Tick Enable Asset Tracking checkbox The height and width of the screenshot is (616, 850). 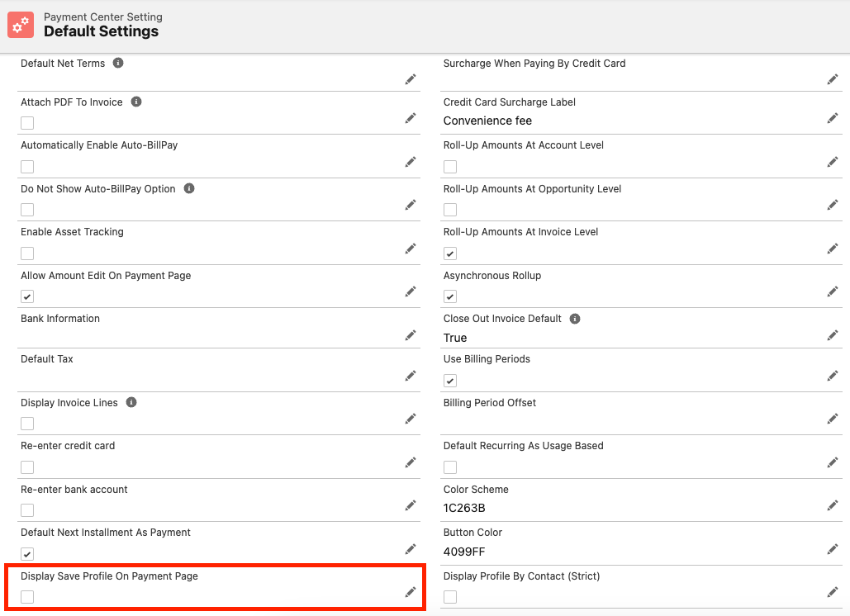click(27, 254)
